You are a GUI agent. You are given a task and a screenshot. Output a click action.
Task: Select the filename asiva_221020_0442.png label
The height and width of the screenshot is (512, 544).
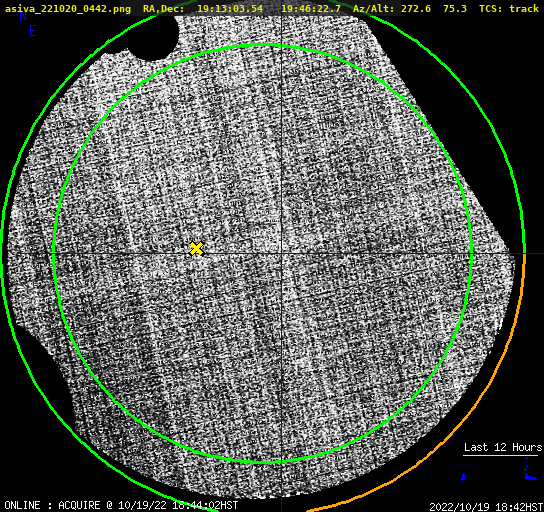[68, 8]
